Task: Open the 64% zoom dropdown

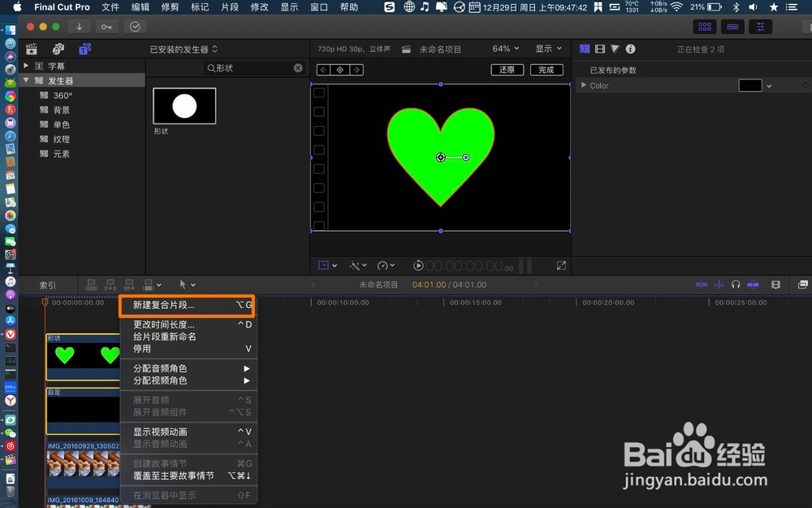Action: (x=505, y=48)
